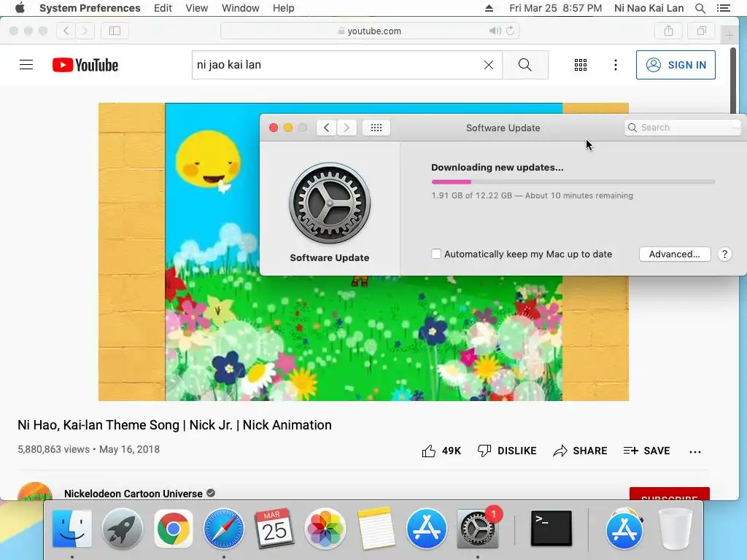Click the DISLIKE button
This screenshot has height=560, width=747.
coord(507,451)
